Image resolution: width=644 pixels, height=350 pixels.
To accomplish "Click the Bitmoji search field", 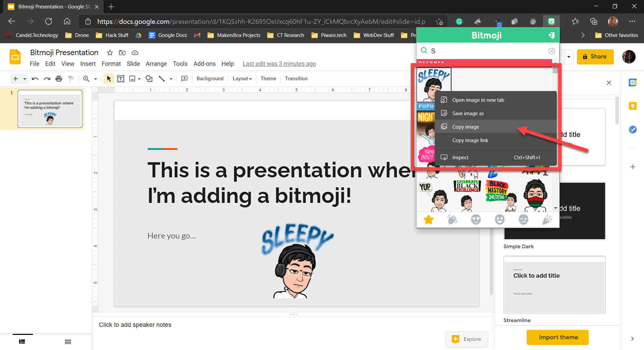I will [488, 51].
